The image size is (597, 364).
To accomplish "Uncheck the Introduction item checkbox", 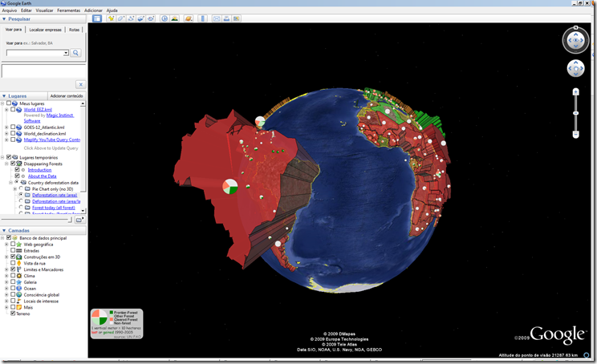I will click(17, 170).
